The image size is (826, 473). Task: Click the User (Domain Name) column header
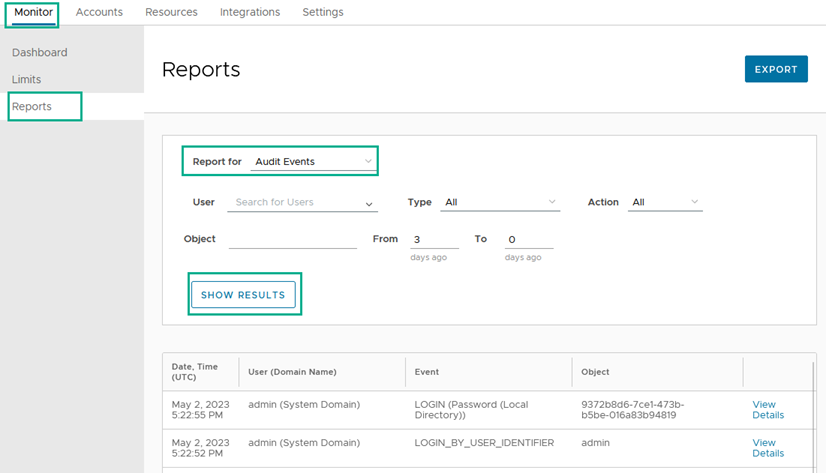(x=292, y=372)
